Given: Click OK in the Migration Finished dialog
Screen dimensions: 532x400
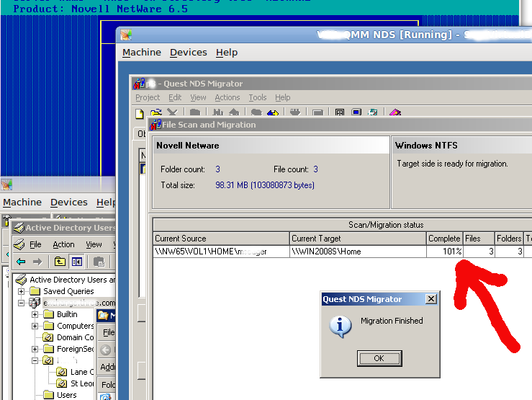Looking at the screenshot, I should 379,359.
